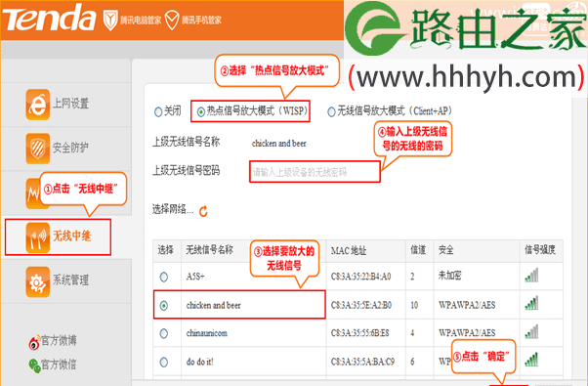Click channel 6 cell for do do it!

pos(412,362)
